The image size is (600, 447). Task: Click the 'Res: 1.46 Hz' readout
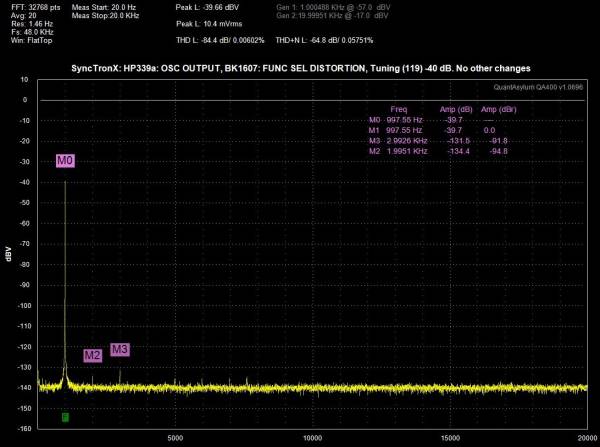coord(32,24)
